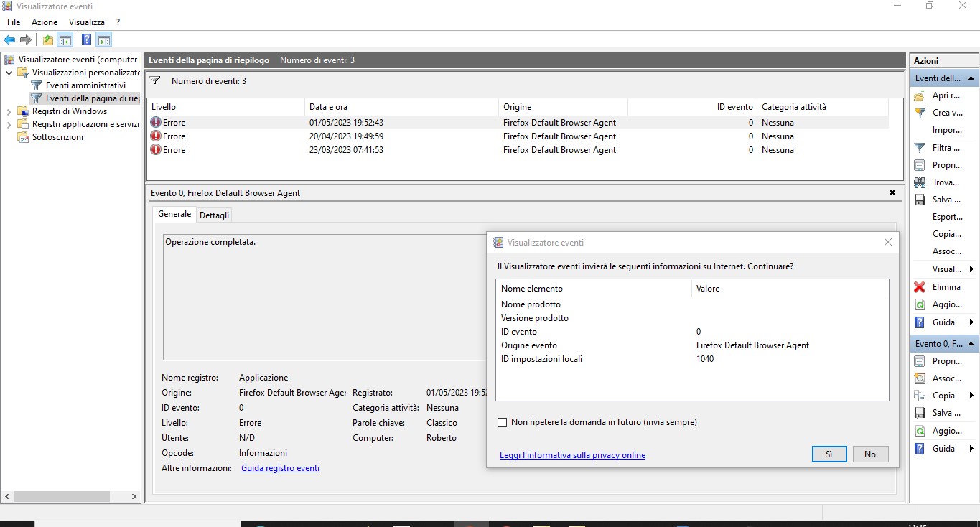The image size is (980, 527).
Task: Expand 'Registri applicazioni e servizi' tree node
Action: pos(9,124)
